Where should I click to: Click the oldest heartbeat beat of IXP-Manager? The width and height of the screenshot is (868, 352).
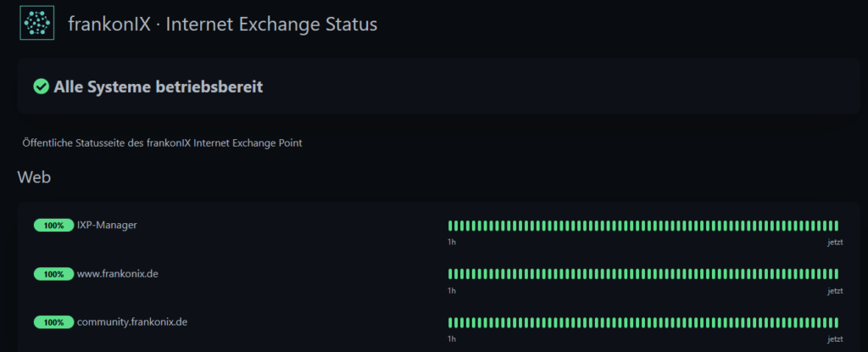point(450,226)
